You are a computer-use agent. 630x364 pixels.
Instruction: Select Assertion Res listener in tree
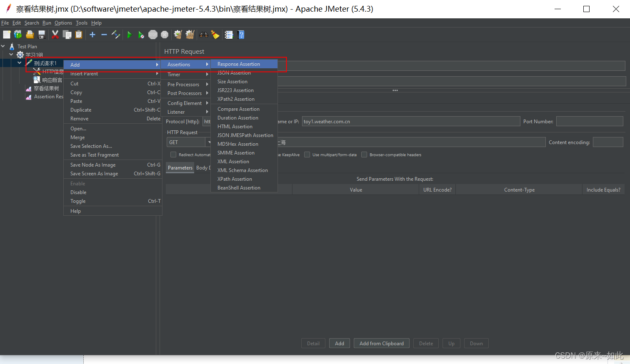(x=48, y=97)
